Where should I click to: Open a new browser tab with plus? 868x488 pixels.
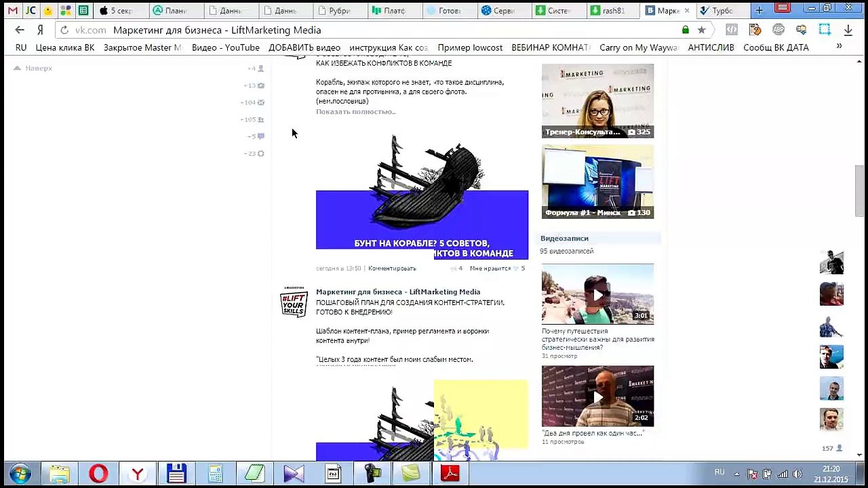(759, 10)
